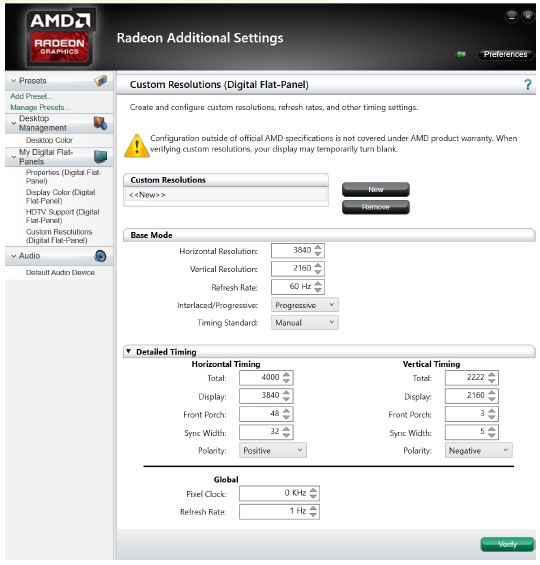
Task: Open the Interlaced/Progressive dropdown
Action: 304,305
